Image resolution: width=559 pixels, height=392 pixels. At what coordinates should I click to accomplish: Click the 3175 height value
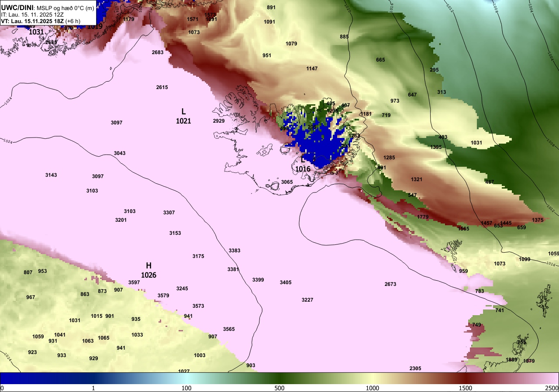point(198,256)
